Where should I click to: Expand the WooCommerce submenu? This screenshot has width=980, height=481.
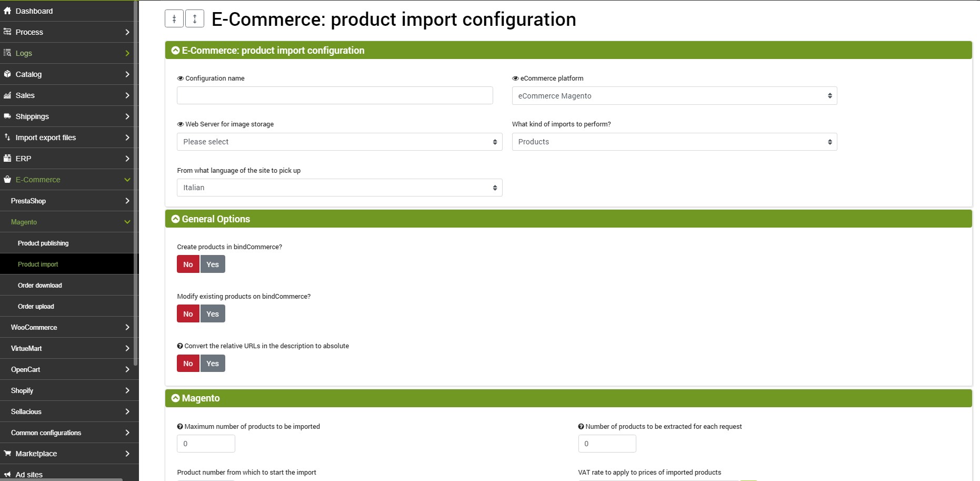pos(67,327)
